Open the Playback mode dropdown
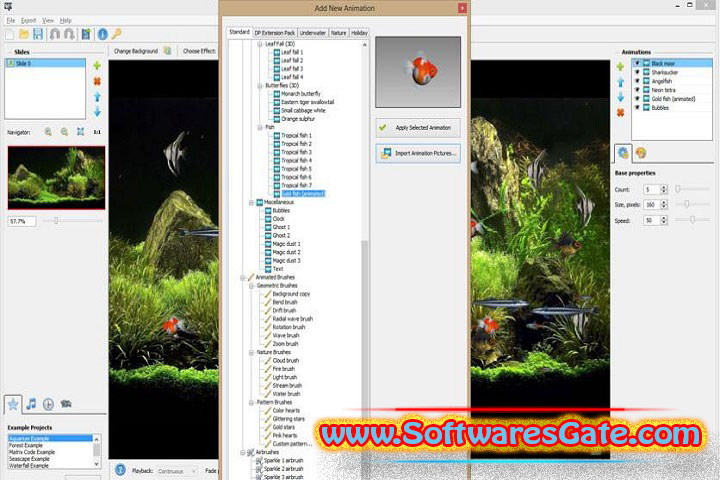The height and width of the screenshot is (480, 720). click(x=177, y=471)
